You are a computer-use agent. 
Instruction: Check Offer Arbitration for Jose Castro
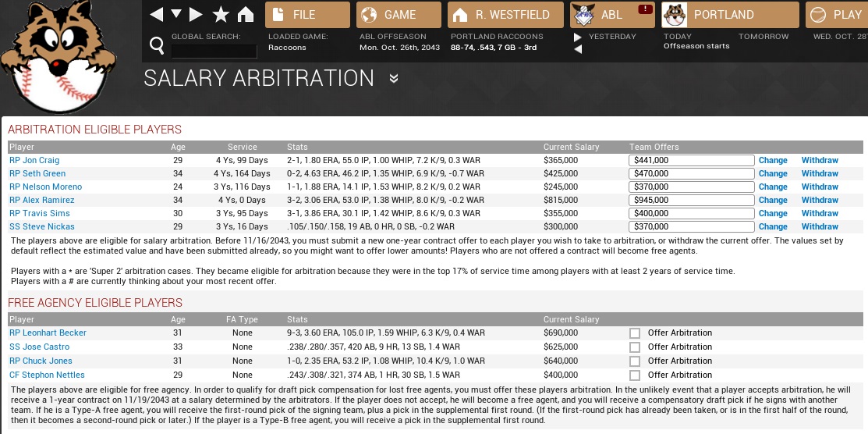[635, 347]
